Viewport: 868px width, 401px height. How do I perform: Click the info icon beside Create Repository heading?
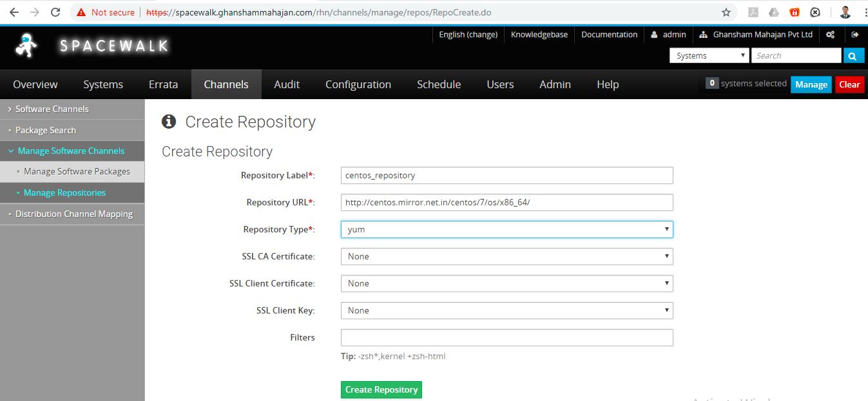169,122
